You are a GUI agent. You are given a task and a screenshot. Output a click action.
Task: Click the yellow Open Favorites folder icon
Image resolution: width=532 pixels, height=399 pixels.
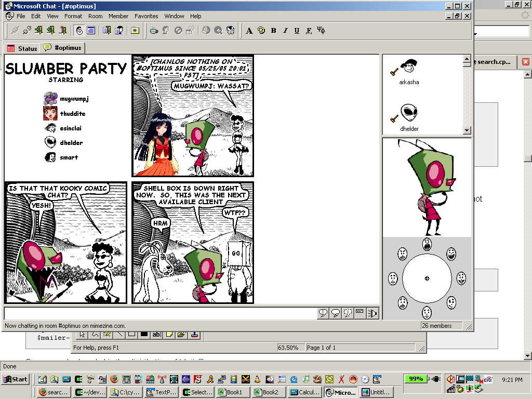click(x=135, y=31)
